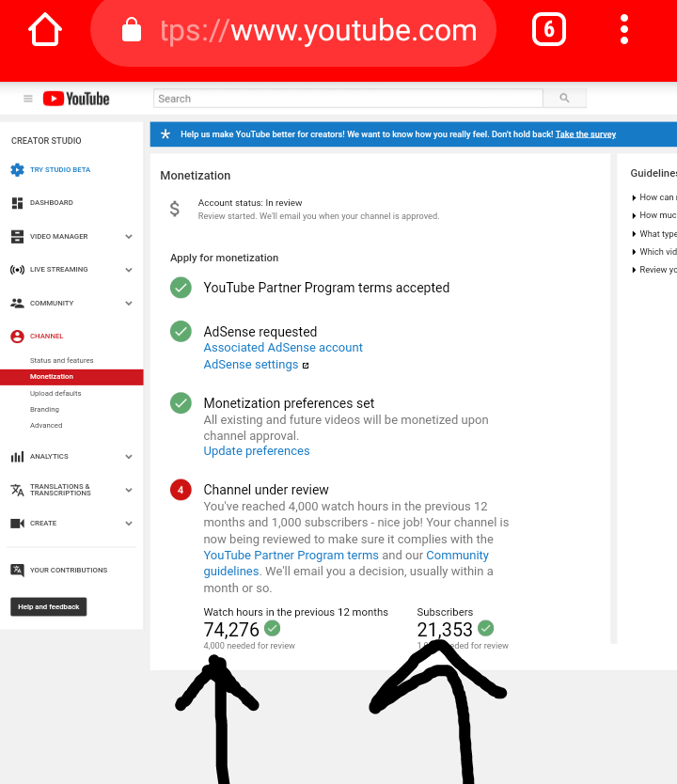Screen dimensions: 677x784
Task: Click the Video Manager icon
Action: 17,236
